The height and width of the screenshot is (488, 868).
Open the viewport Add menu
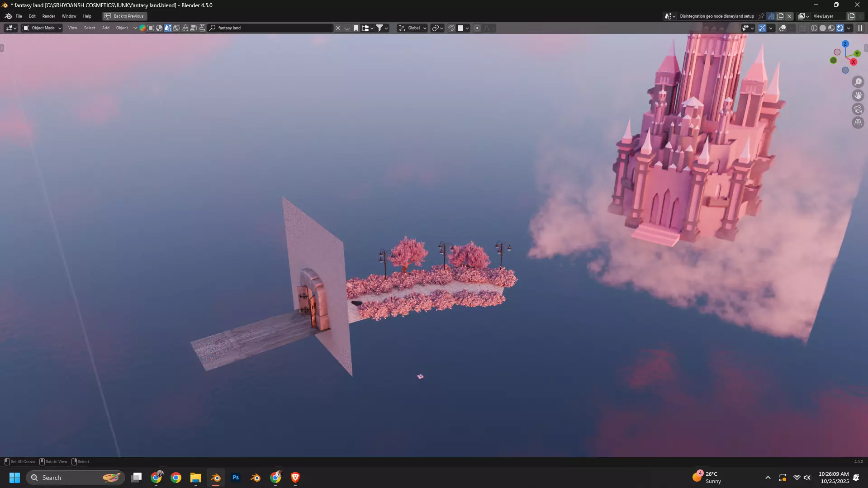point(106,28)
